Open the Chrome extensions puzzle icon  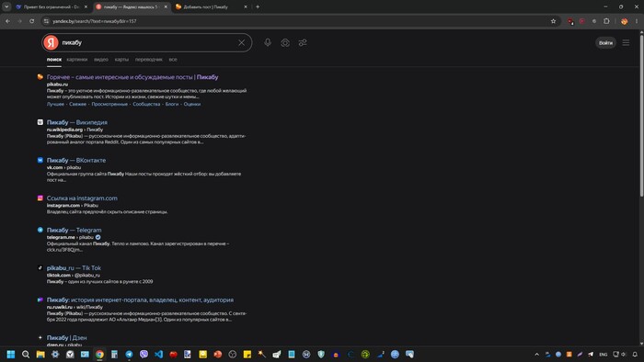click(606, 21)
